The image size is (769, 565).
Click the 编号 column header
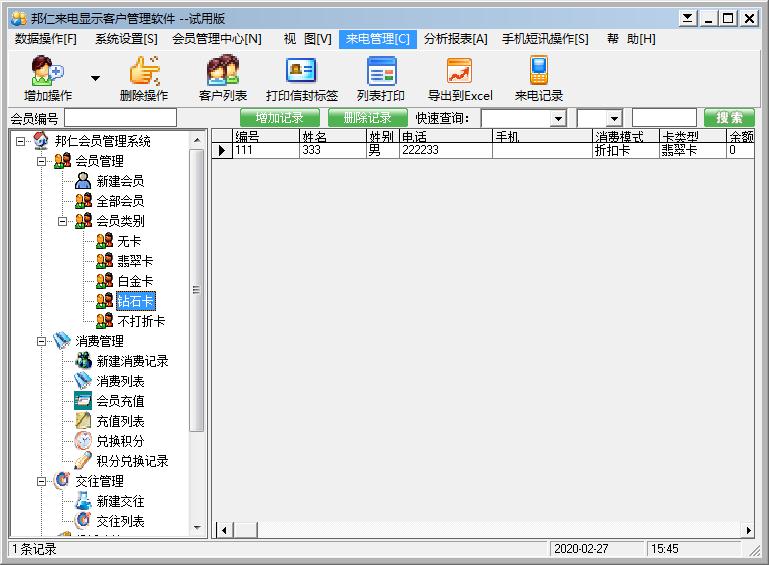[x=266, y=136]
